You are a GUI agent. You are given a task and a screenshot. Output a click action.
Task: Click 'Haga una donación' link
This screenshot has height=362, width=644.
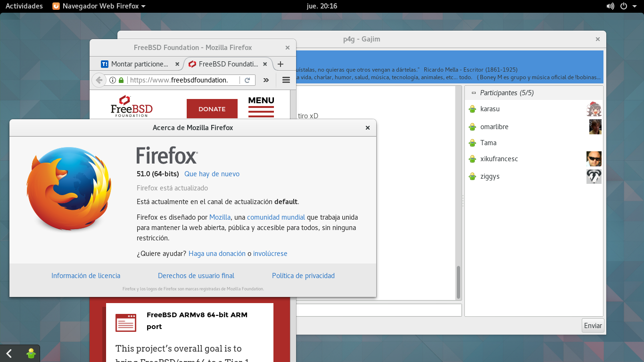pyautogui.click(x=217, y=254)
